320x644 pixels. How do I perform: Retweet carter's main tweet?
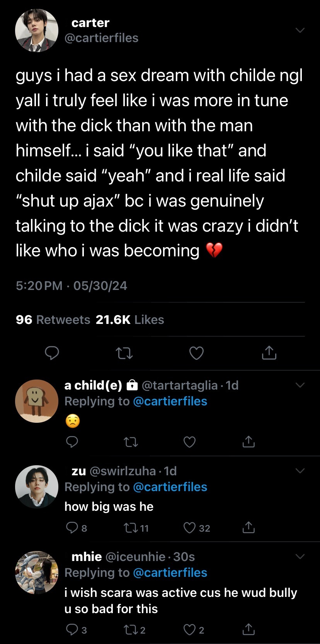point(124,353)
